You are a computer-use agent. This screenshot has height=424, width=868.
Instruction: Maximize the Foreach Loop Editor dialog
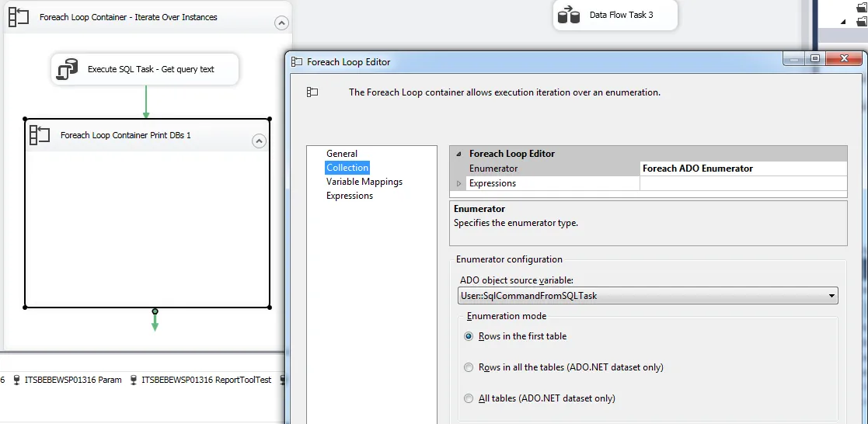click(815, 58)
